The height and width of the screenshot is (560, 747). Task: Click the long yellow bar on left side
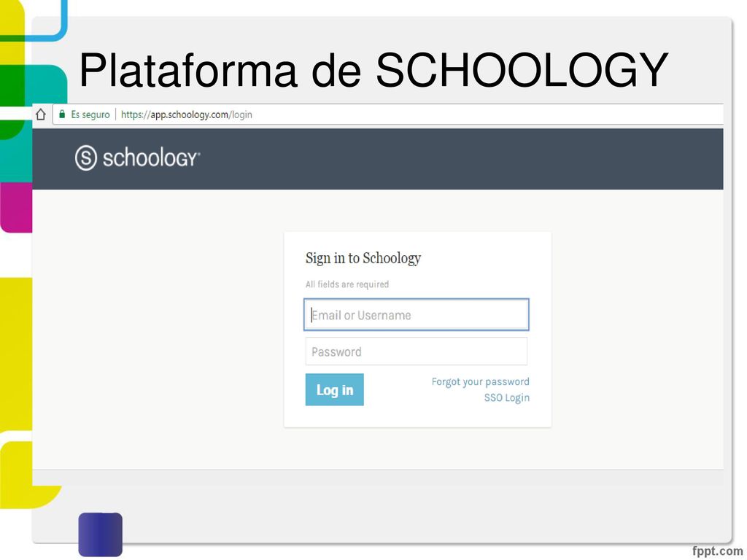tap(16, 354)
